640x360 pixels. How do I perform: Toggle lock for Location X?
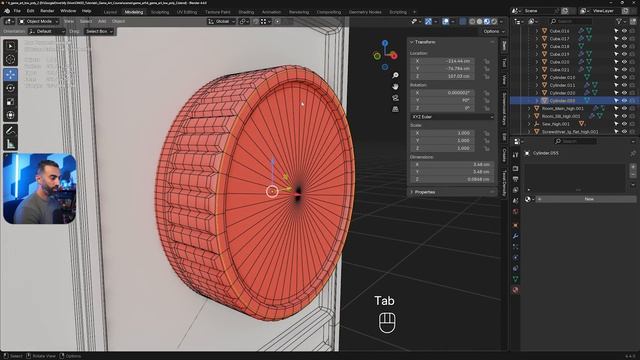point(486,61)
